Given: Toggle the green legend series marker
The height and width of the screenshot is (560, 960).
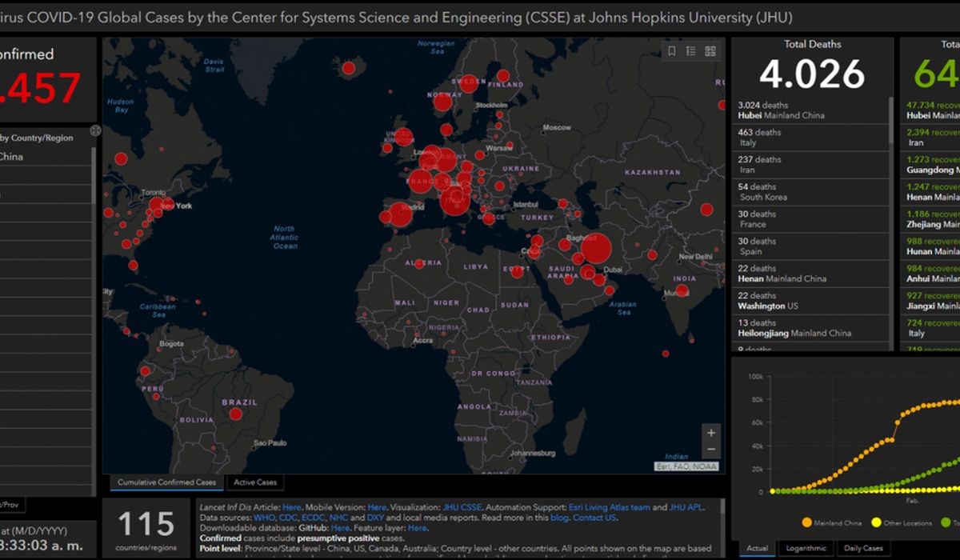Looking at the screenshot, I should pos(946,523).
